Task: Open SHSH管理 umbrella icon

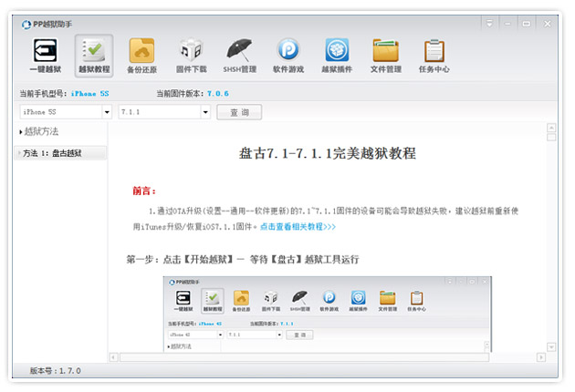Action: click(x=239, y=56)
